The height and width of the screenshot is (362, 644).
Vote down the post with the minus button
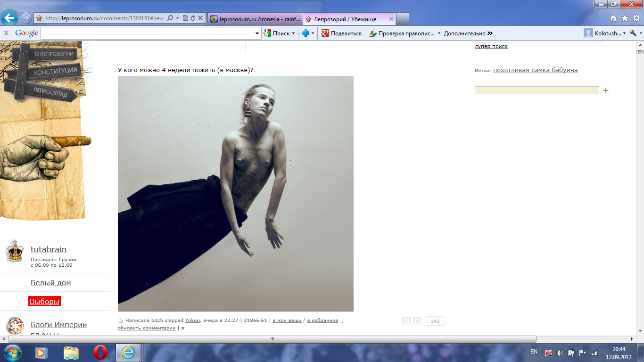[406, 321]
